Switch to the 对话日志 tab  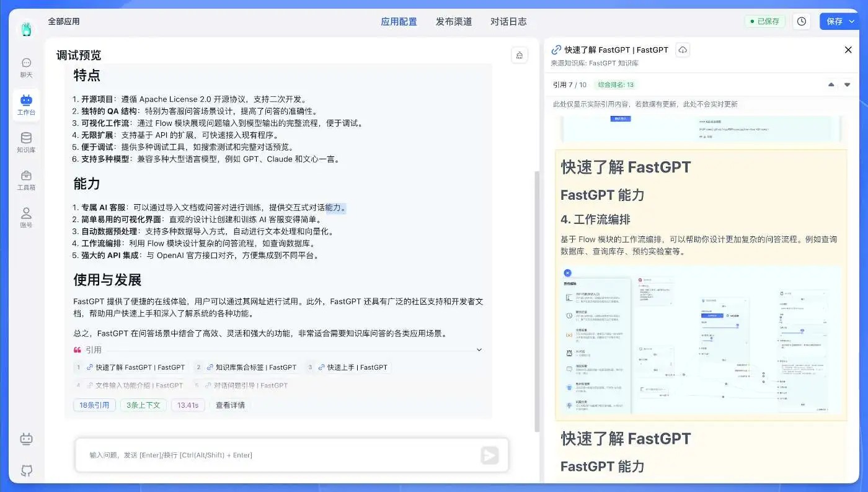508,22
